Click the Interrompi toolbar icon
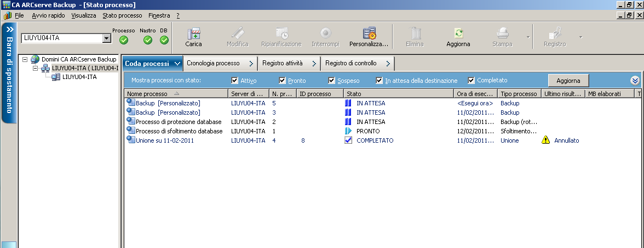This screenshot has height=248, width=644. pos(326,33)
